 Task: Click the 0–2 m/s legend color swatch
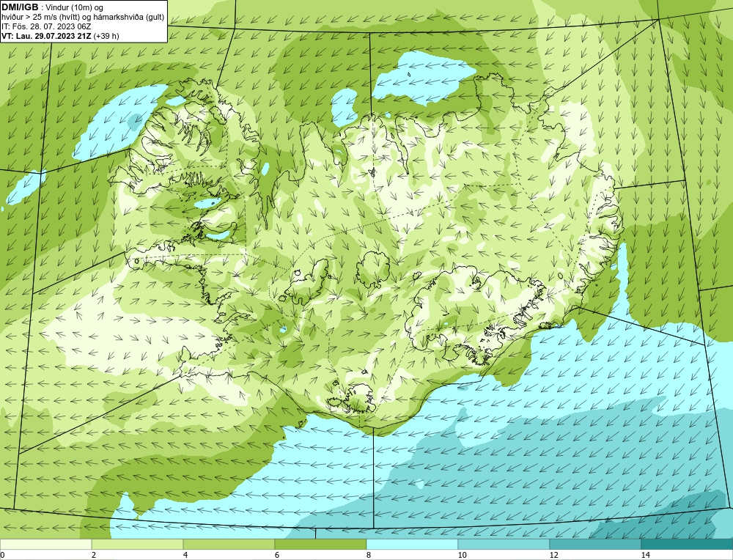click(45, 545)
